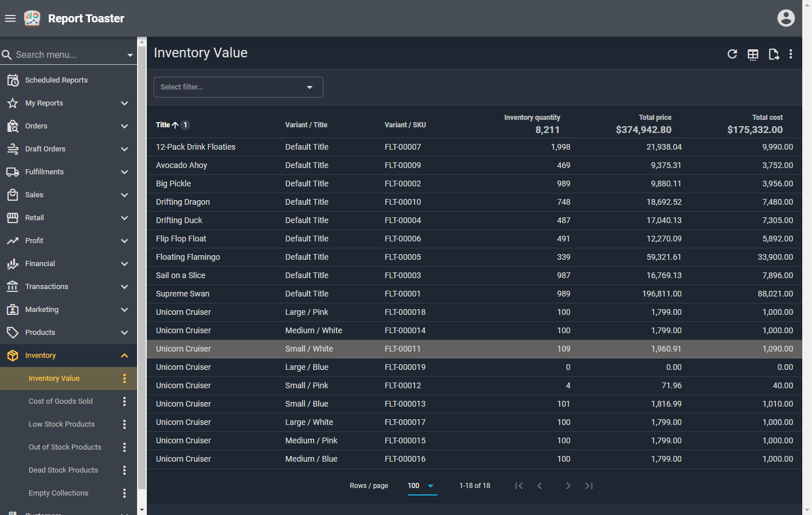The image size is (812, 515).
Task: Toggle the hamburger navigation menu
Action: [10, 18]
